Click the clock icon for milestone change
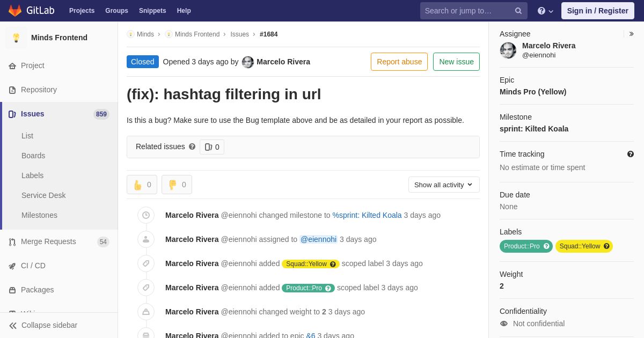This screenshot has height=338, width=644. 146,215
